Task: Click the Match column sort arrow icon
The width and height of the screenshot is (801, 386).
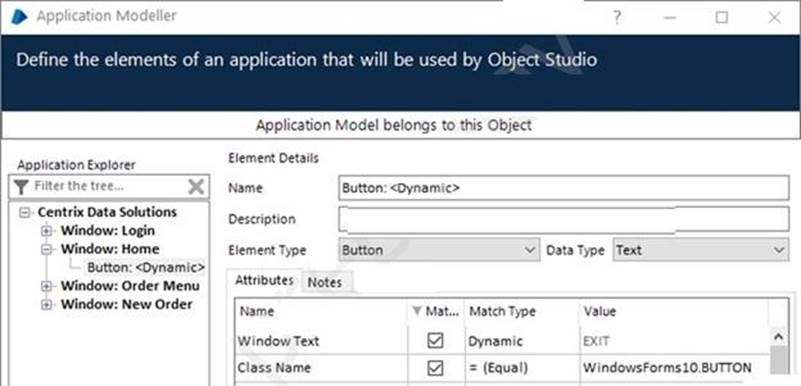Action: pos(417,311)
